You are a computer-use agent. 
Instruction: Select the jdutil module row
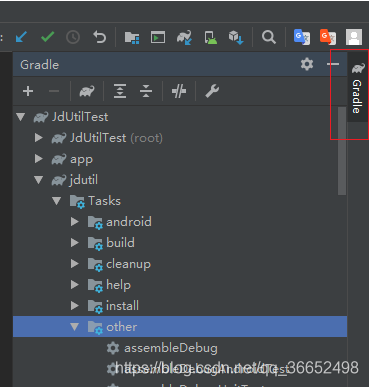tap(180, 180)
